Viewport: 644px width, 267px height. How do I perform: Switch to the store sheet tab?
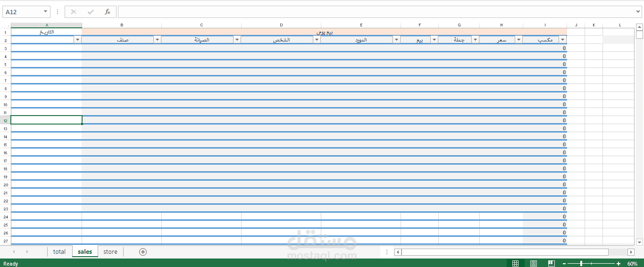click(110, 252)
